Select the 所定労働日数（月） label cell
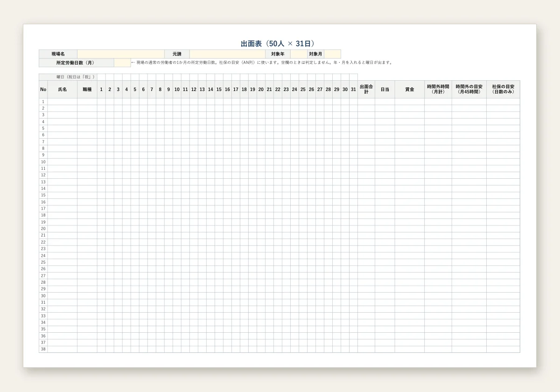The image size is (560, 392). pos(77,63)
